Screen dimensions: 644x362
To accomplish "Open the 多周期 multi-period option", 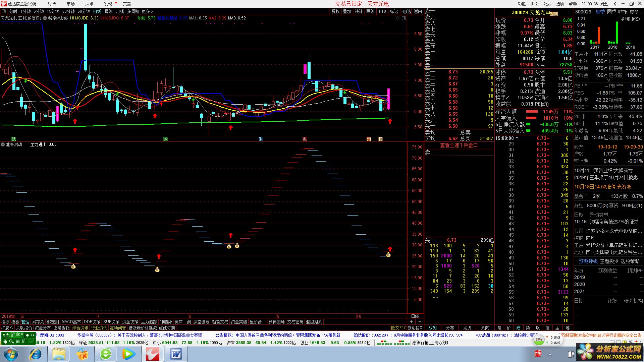I will 133,11.
